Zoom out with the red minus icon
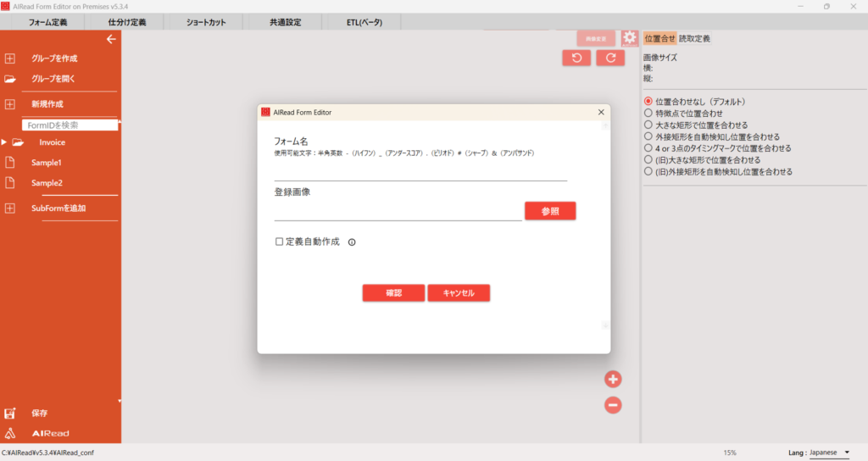The image size is (868, 461). coord(613,405)
